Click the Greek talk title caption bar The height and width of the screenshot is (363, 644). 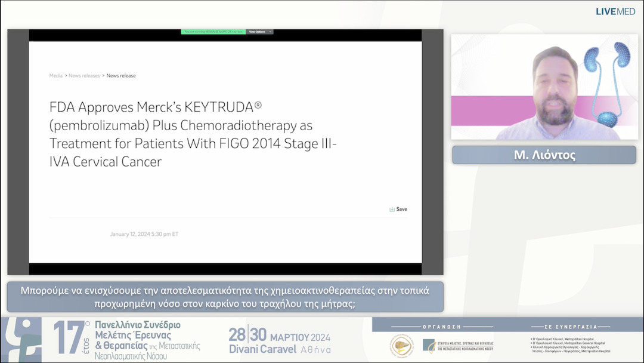[x=225, y=297]
